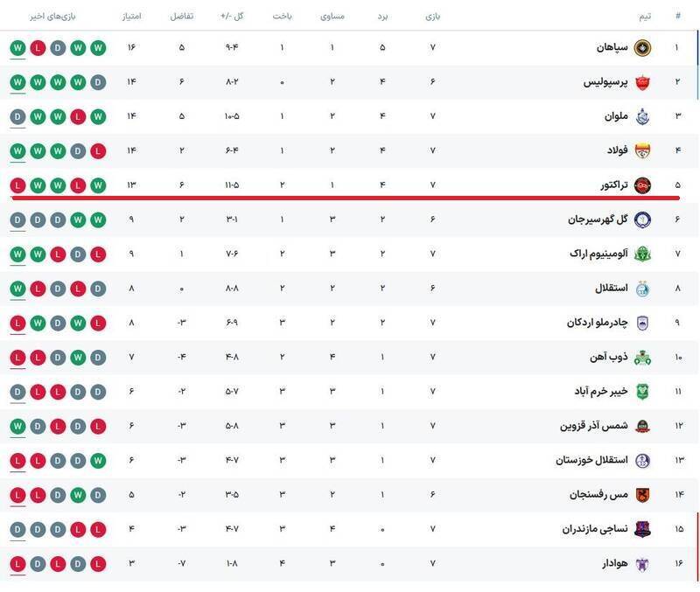This screenshot has height=592, width=700.
Task: Click the Sepahan team logo
Action: (642, 47)
